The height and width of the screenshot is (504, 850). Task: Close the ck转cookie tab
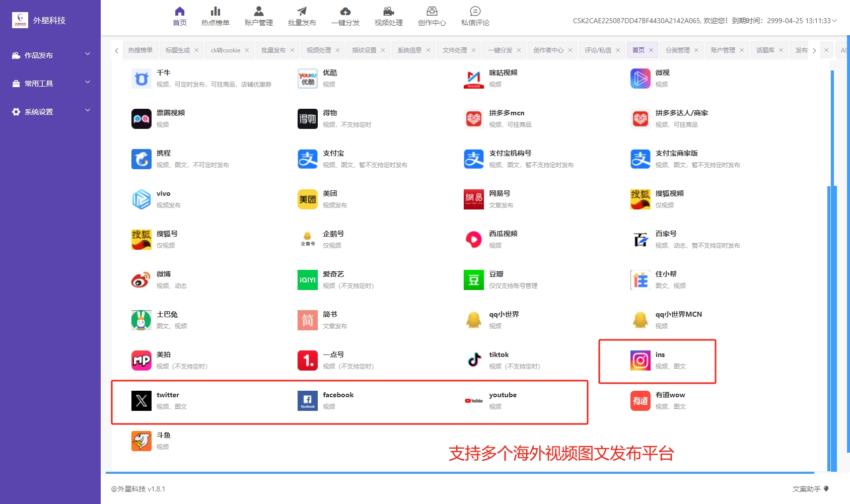point(246,50)
